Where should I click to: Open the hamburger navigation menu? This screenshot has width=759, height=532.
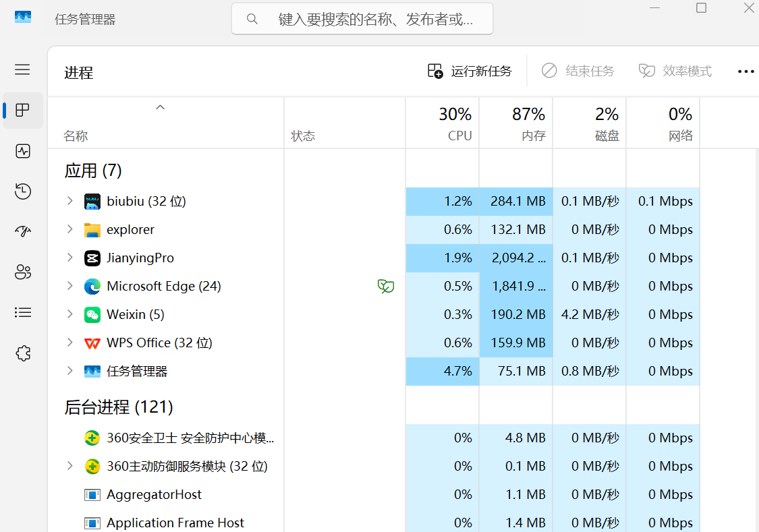[22, 69]
